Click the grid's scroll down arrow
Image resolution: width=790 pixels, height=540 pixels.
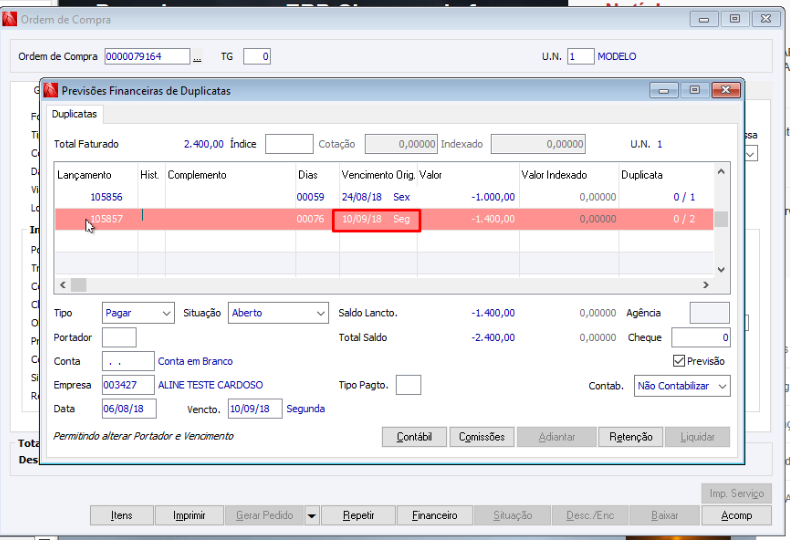coord(721,269)
